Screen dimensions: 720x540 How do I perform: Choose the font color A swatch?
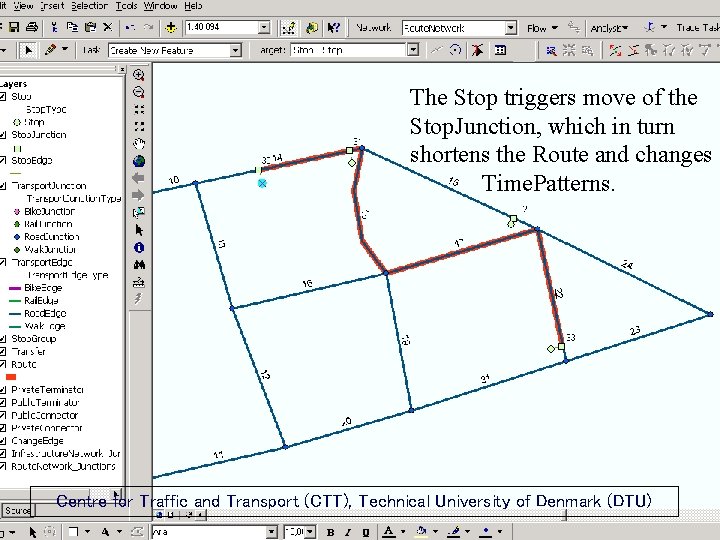tap(388, 532)
